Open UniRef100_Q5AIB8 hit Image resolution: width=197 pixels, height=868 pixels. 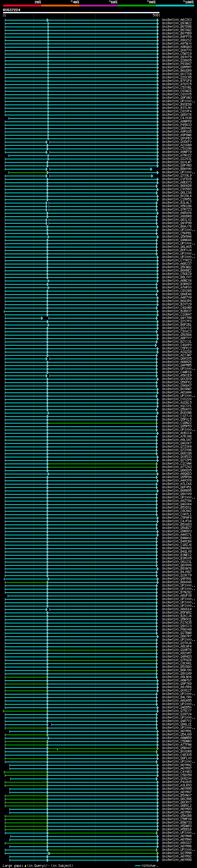click(177, 815)
